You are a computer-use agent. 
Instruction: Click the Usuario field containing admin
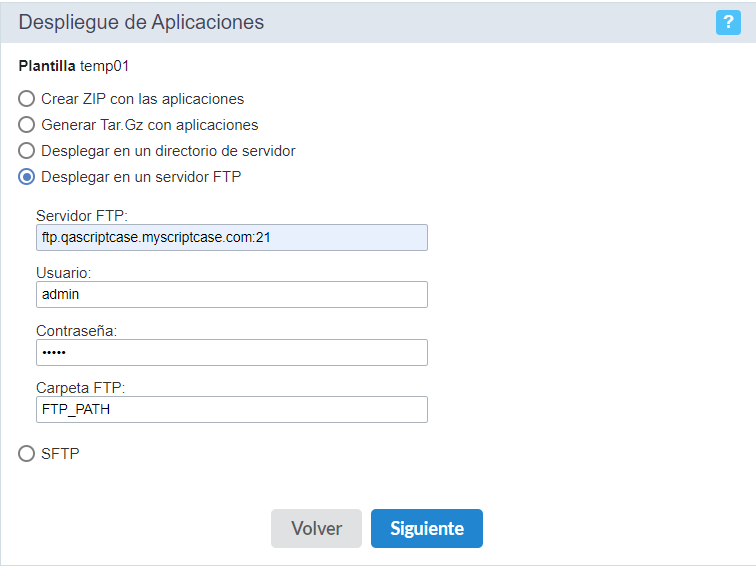232,295
